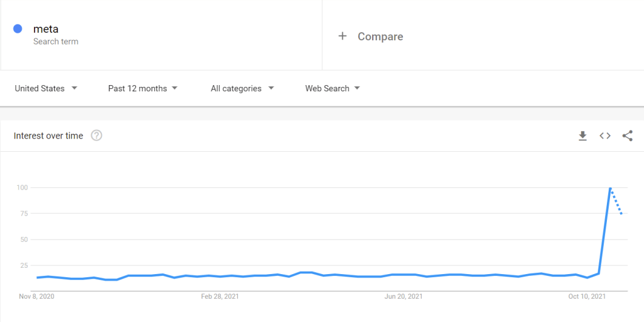
Task: Click the plus icon beside Compare
Action: click(342, 37)
